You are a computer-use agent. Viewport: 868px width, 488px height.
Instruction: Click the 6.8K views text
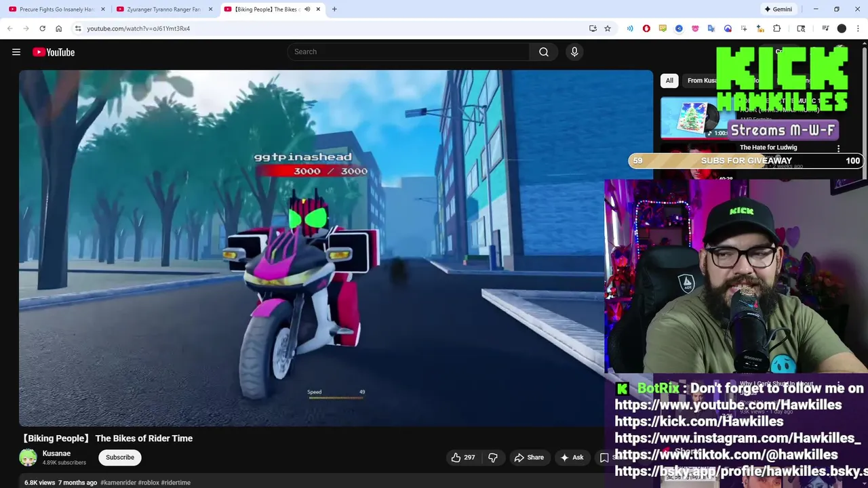(x=39, y=483)
